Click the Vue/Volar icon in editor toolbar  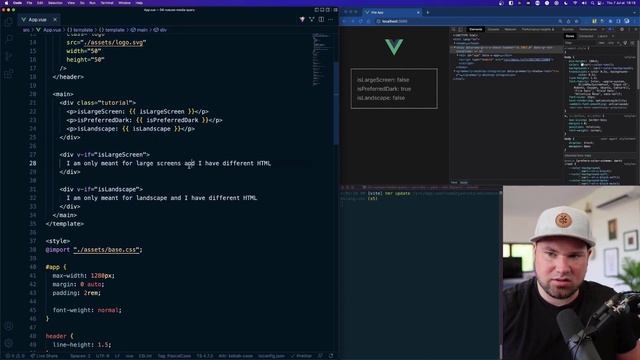click(x=302, y=19)
